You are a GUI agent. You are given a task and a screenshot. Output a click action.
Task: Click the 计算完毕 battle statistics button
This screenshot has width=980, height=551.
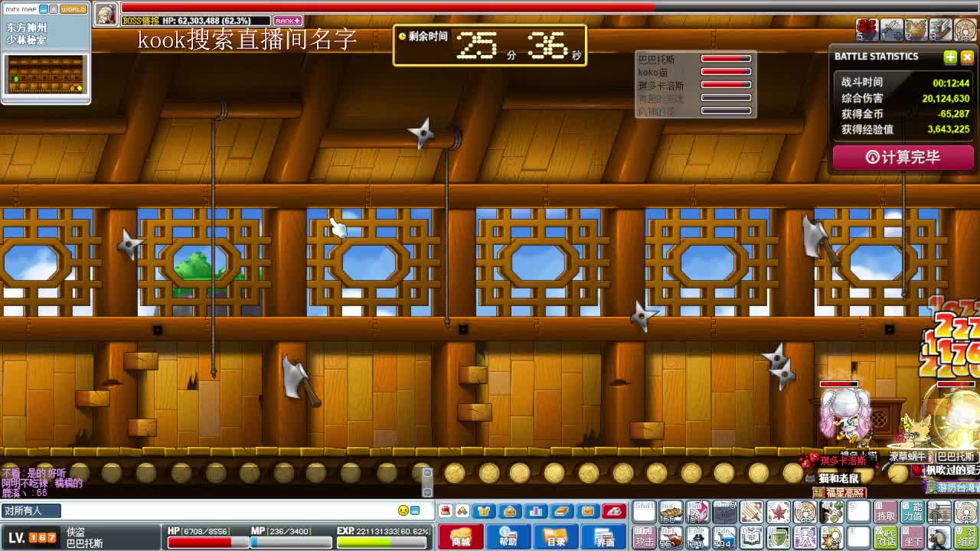point(902,157)
